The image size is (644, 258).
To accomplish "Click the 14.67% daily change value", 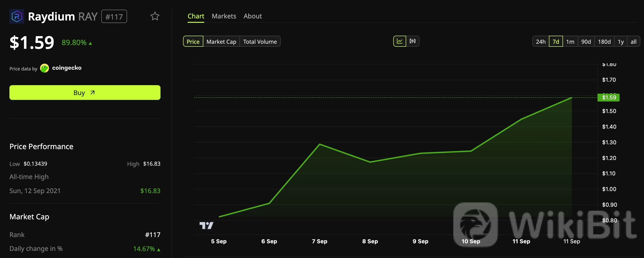I will coord(144,249).
